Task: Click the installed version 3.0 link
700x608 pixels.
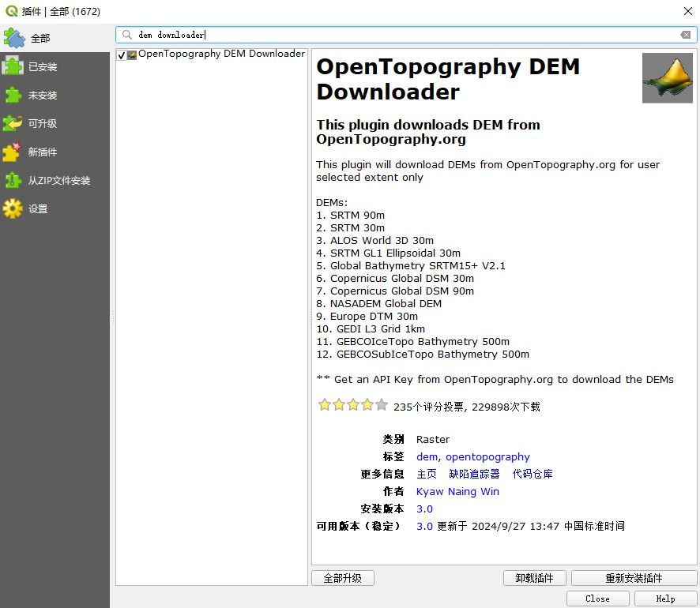Action: (x=424, y=509)
